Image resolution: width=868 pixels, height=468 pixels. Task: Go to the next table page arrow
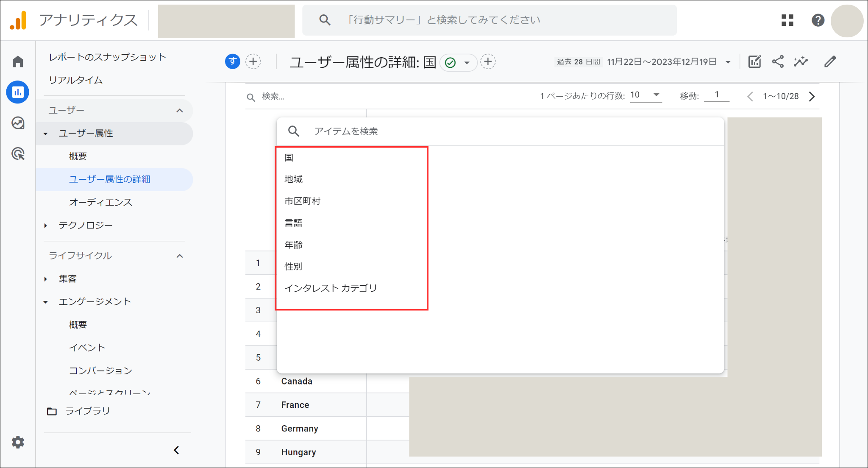coord(812,97)
